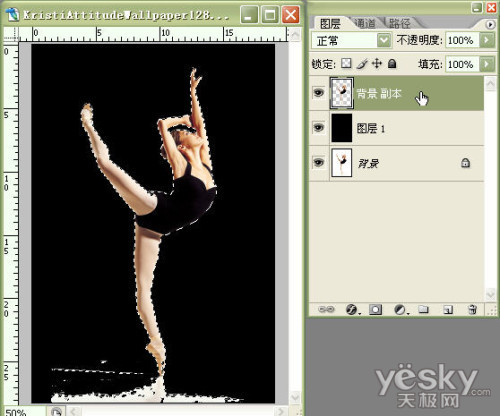
Task: Open the blend mode 正常 dropdown
Action: tap(352, 41)
